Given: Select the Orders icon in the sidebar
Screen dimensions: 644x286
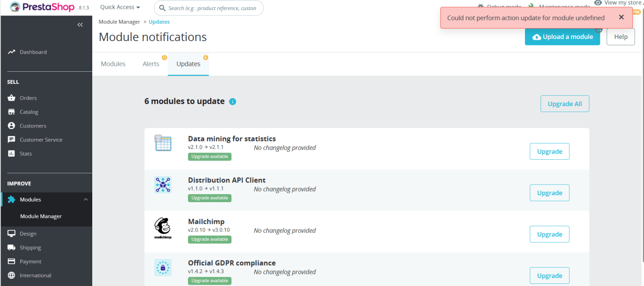Looking at the screenshot, I should [x=12, y=98].
